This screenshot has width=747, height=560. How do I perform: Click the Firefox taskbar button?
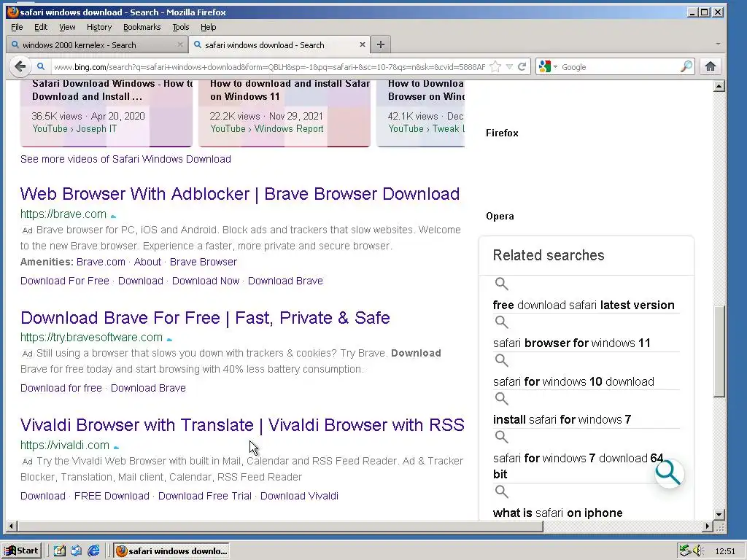pos(171,551)
